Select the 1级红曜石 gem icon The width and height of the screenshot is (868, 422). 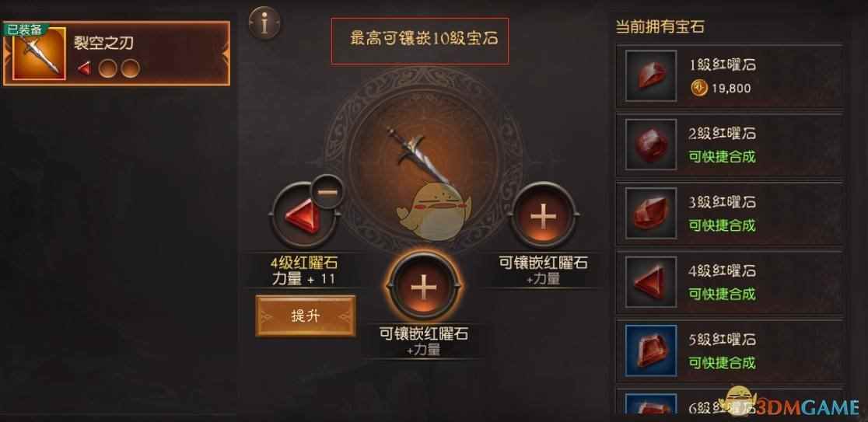pos(651,75)
